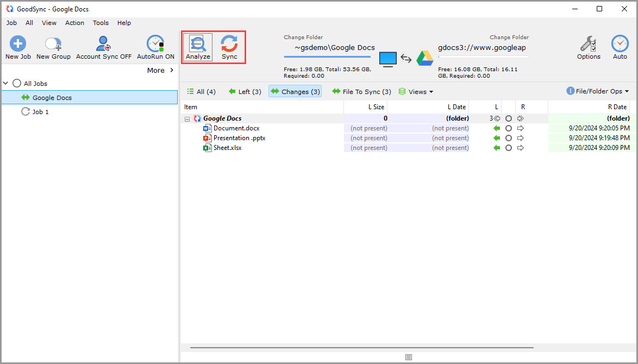
Task: Open File/Folder Ops dropdown
Action: click(x=597, y=91)
